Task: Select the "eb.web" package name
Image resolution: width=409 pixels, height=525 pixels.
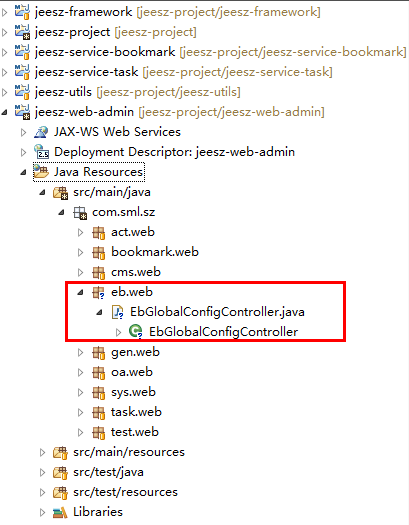Action: (x=132, y=292)
